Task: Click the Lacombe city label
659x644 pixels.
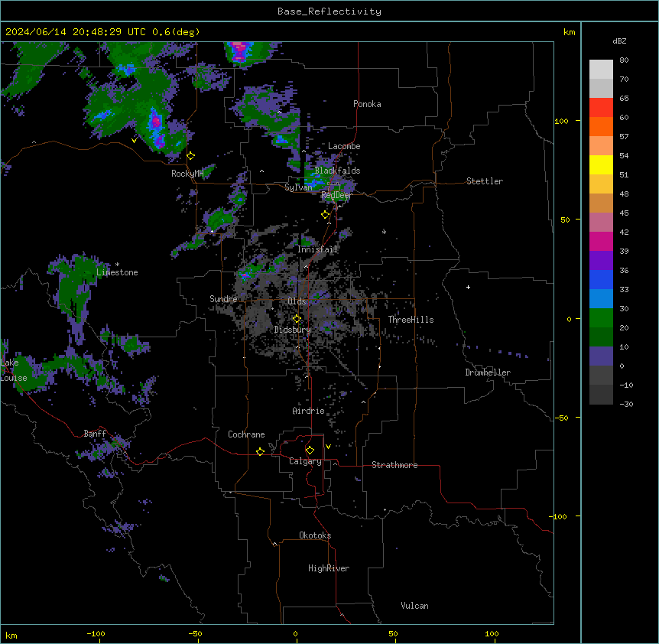Action: click(x=344, y=146)
